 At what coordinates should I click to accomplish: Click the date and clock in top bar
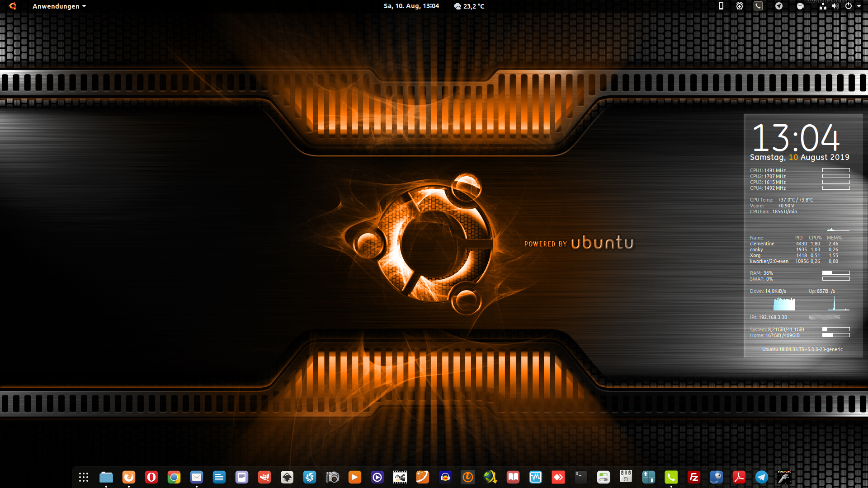point(411,6)
